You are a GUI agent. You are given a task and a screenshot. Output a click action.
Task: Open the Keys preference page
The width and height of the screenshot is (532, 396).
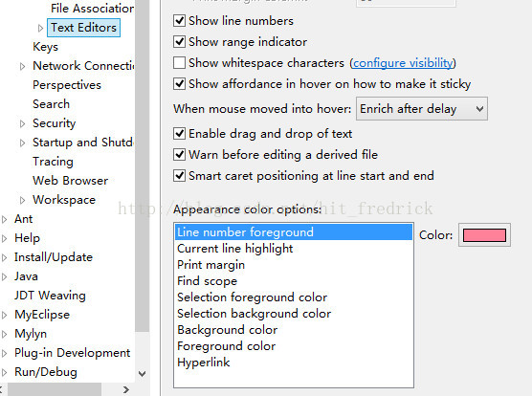(46, 47)
